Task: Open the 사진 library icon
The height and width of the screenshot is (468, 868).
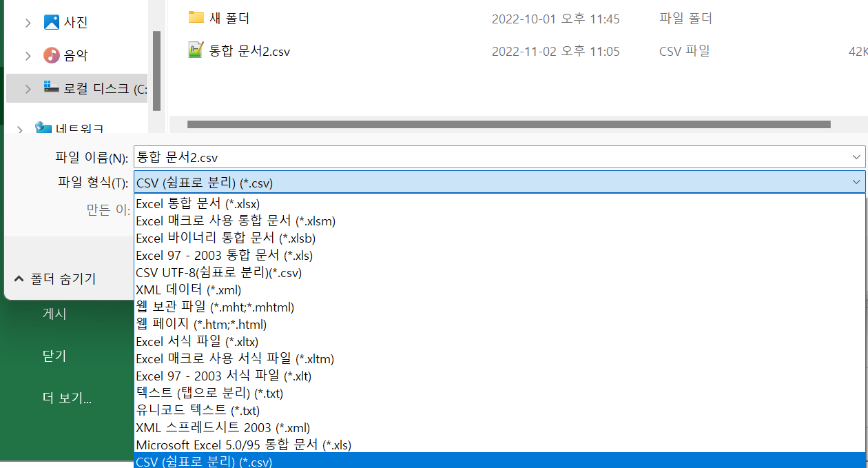Action: (52, 22)
